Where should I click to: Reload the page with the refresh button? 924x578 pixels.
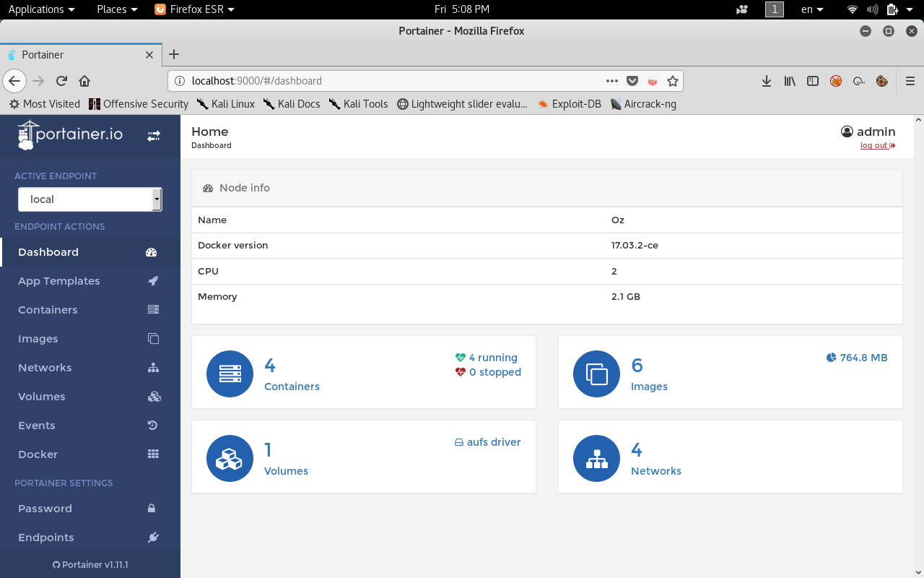pos(62,81)
